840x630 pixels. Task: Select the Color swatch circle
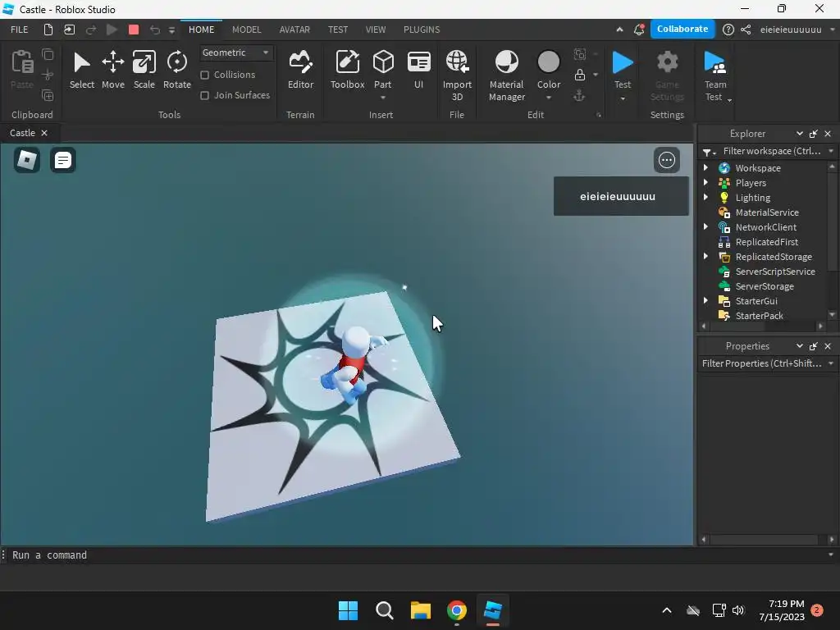[x=549, y=62]
